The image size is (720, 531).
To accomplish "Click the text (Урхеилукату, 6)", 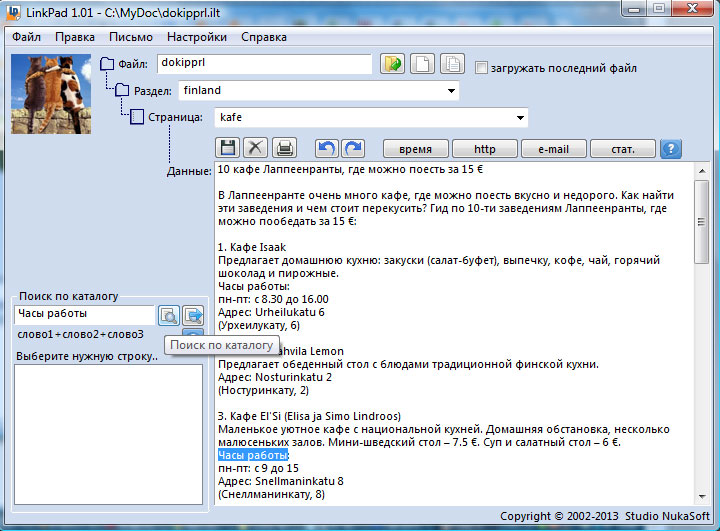I will 259,326.
